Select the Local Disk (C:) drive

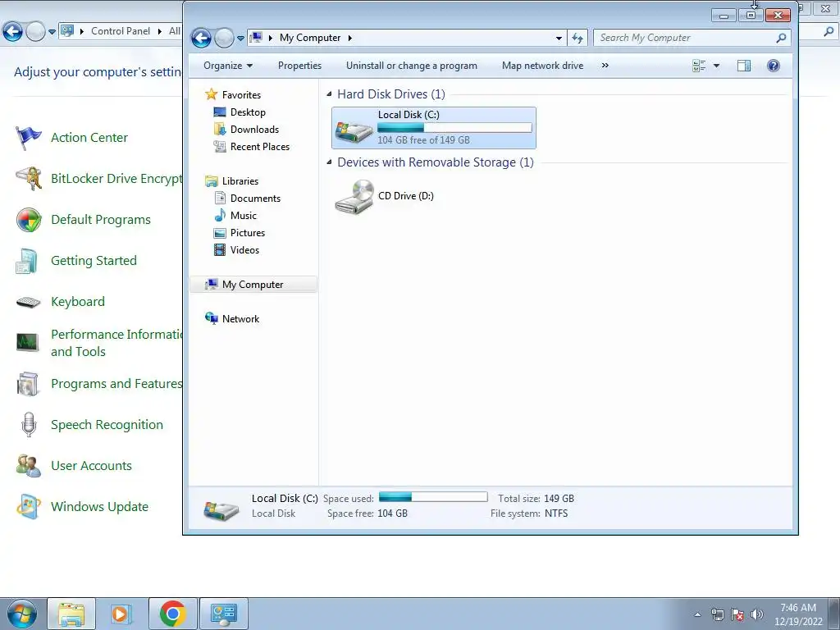(x=433, y=127)
